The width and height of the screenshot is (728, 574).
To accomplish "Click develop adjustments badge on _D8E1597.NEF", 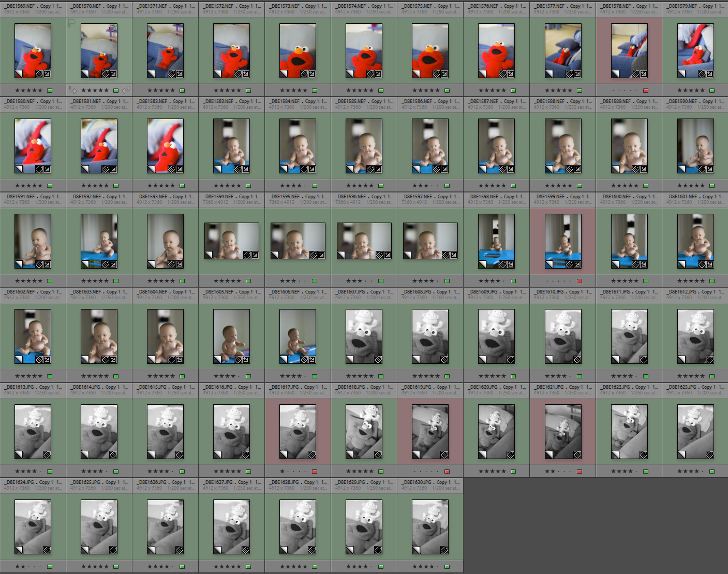I will (454, 255).
